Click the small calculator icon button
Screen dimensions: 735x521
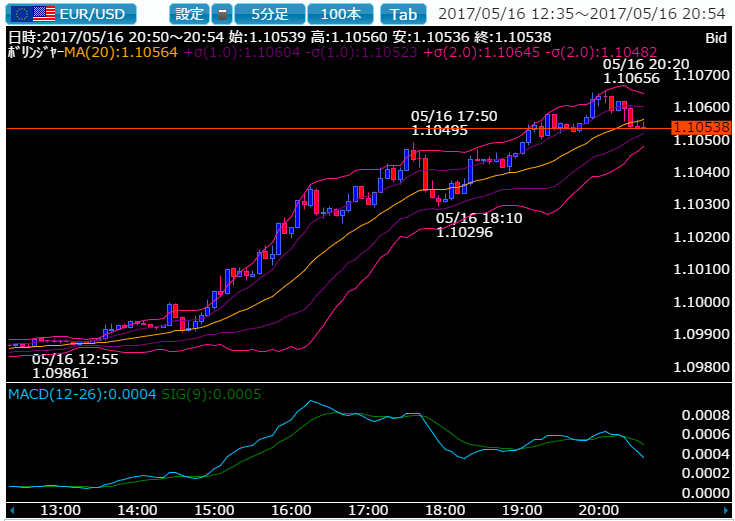coord(222,14)
